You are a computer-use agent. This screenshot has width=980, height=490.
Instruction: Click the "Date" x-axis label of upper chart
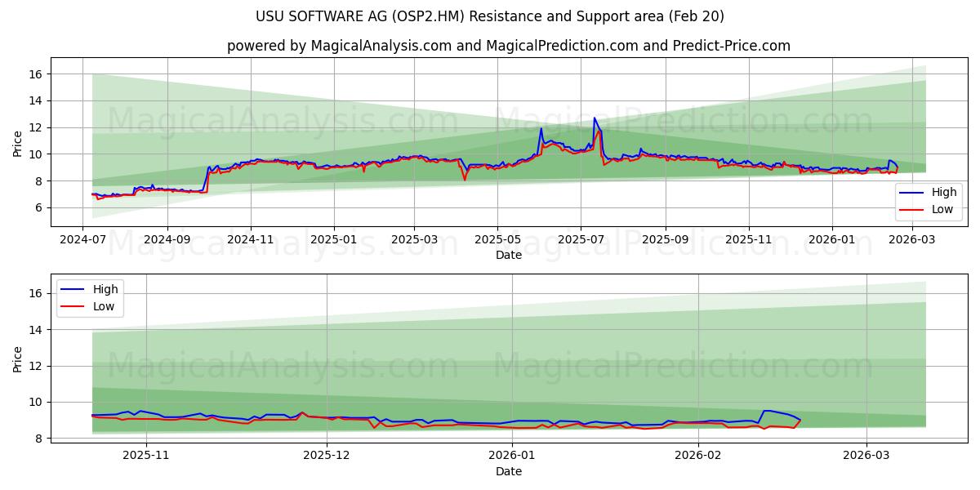point(509,256)
